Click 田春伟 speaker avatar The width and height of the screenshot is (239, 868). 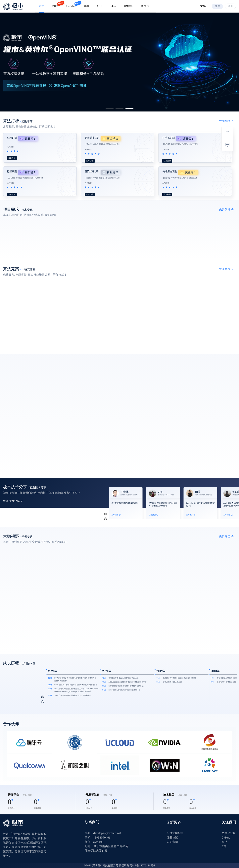[x=115, y=493]
